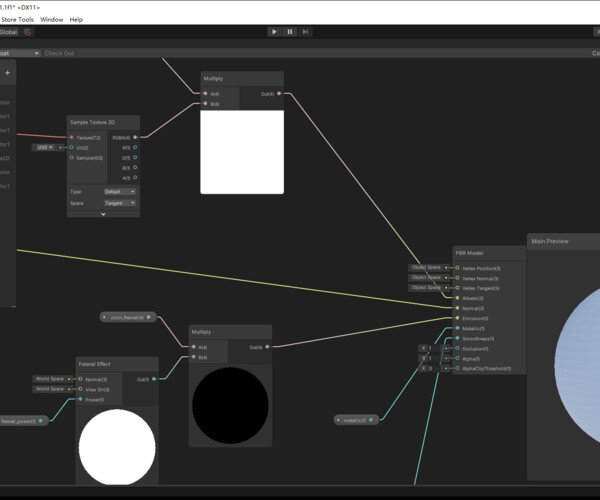Viewport: 600px width, 500px height.
Task: Click the A(4) input port on white-preview Multiply
Action: pyautogui.click(x=205, y=93)
